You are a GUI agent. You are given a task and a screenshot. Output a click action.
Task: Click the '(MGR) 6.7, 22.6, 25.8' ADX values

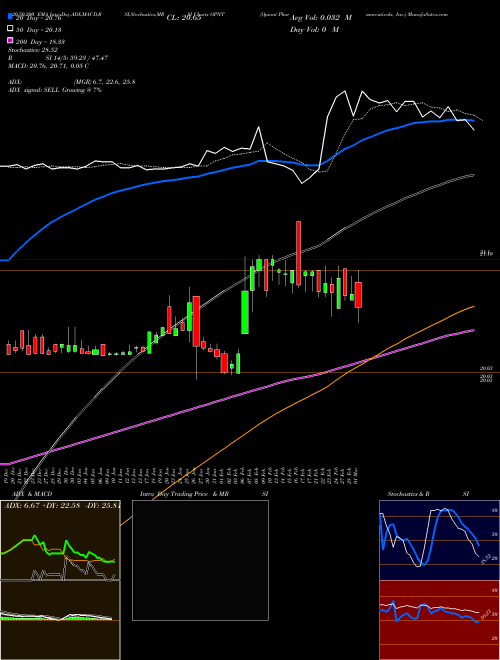click(x=104, y=82)
